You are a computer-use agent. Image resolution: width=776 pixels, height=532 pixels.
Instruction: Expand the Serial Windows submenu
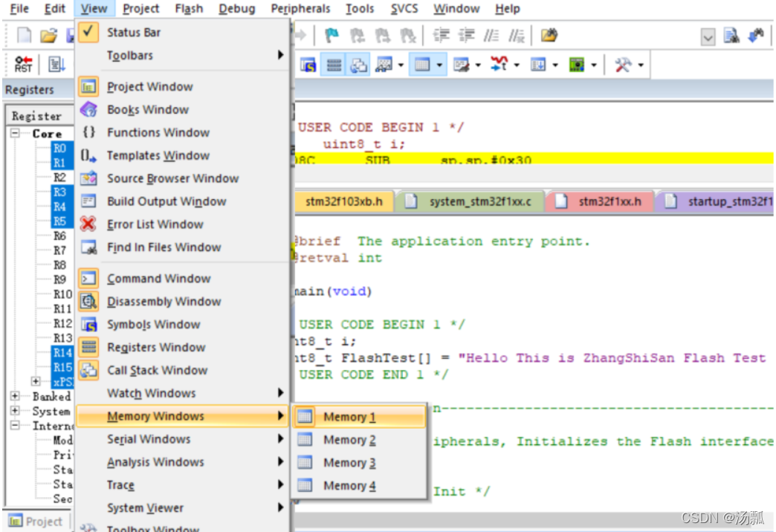coord(183,439)
